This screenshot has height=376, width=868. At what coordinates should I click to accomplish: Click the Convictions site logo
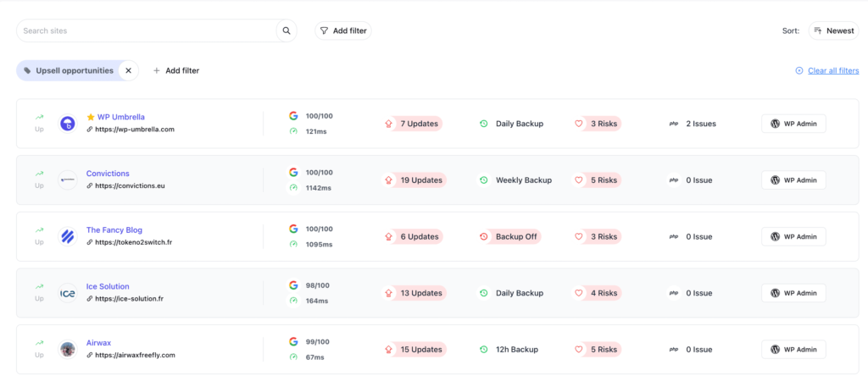click(x=67, y=180)
